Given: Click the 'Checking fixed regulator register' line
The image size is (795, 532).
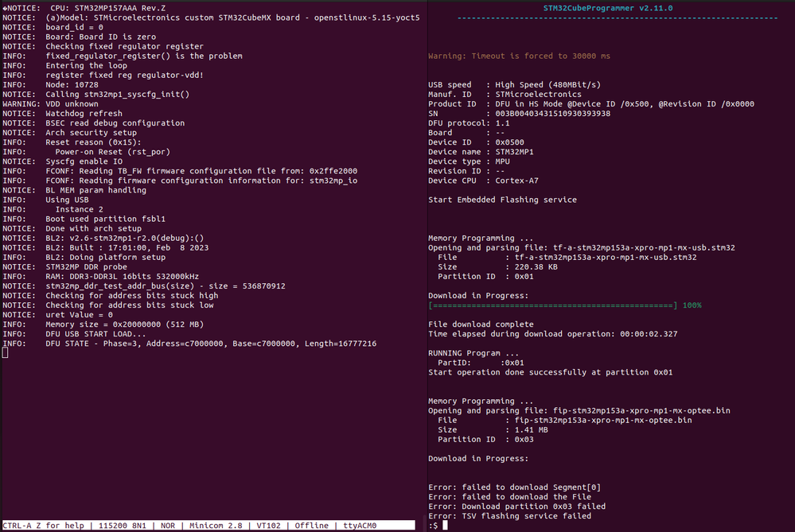Looking at the screenshot, I should [103, 47].
